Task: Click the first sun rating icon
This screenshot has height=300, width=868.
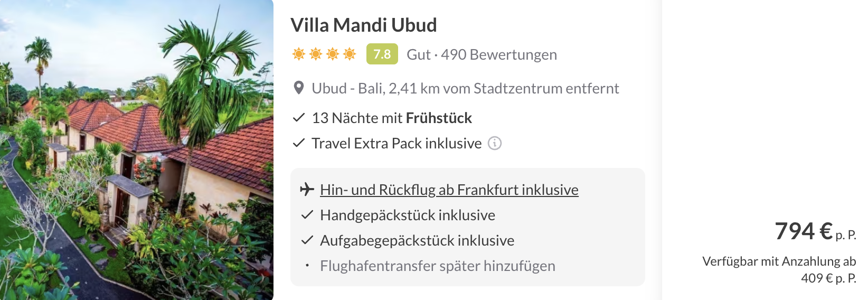Action: click(x=299, y=54)
